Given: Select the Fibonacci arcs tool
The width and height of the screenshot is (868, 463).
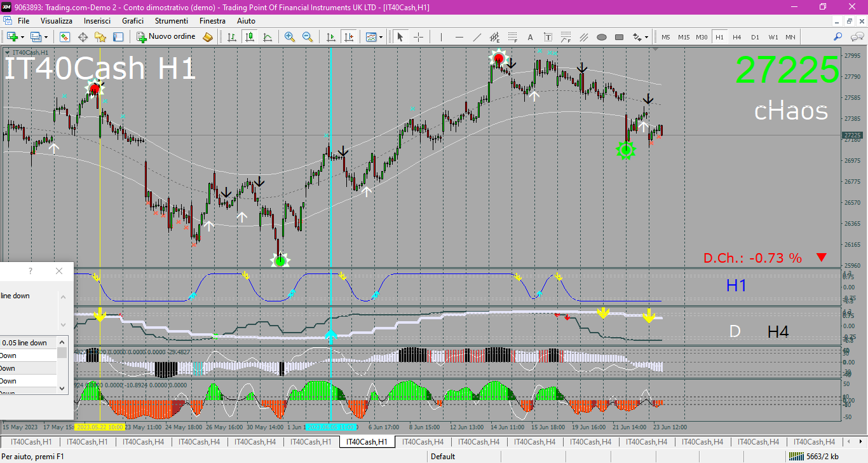Looking at the screenshot, I should (566, 37).
